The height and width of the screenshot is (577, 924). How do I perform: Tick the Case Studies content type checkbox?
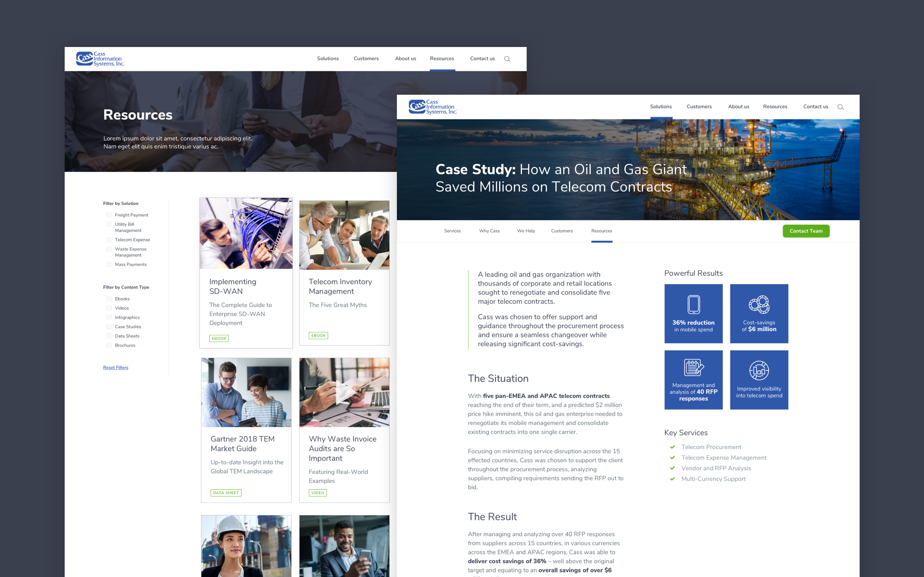pyautogui.click(x=109, y=327)
